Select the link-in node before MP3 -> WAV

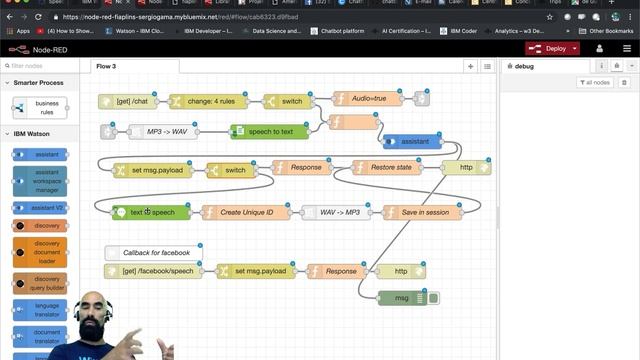108,132
